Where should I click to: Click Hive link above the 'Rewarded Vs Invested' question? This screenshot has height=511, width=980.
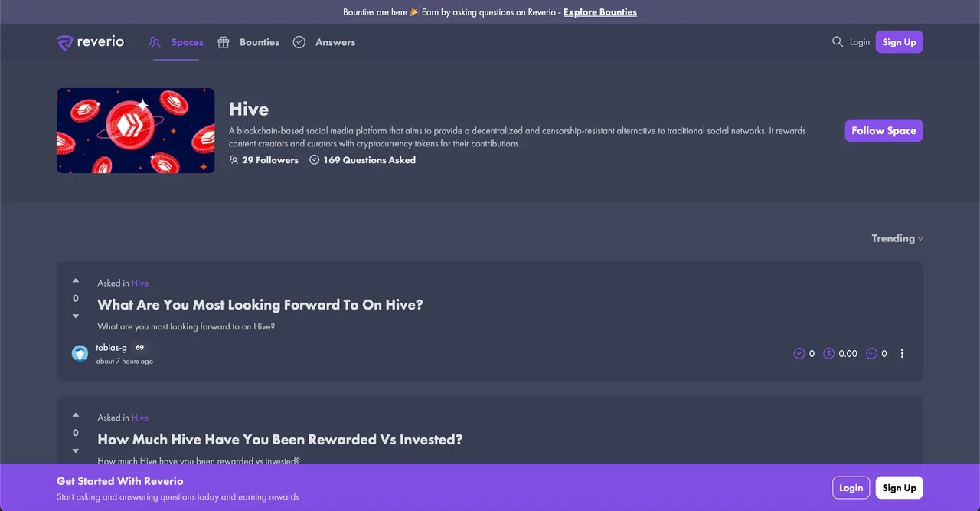[x=140, y=418]
